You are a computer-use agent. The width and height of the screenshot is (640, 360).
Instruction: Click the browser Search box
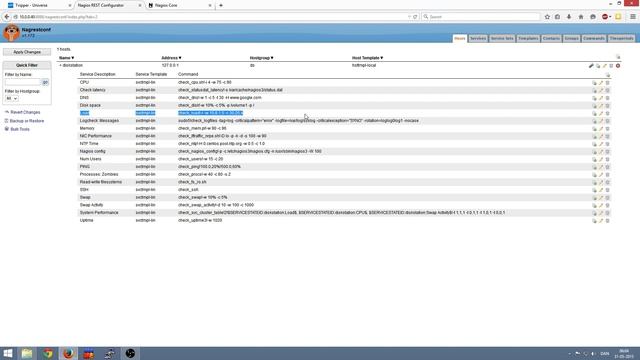481,17
